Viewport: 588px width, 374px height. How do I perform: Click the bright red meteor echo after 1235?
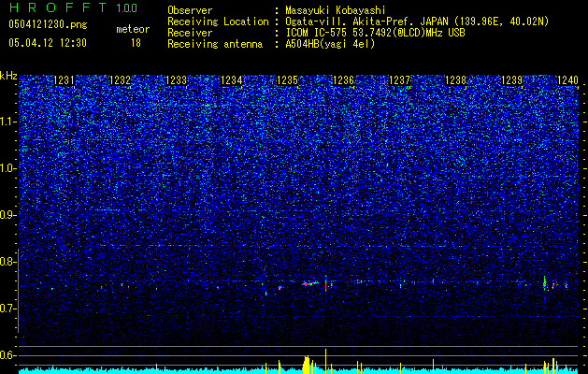tap(310, 283)
